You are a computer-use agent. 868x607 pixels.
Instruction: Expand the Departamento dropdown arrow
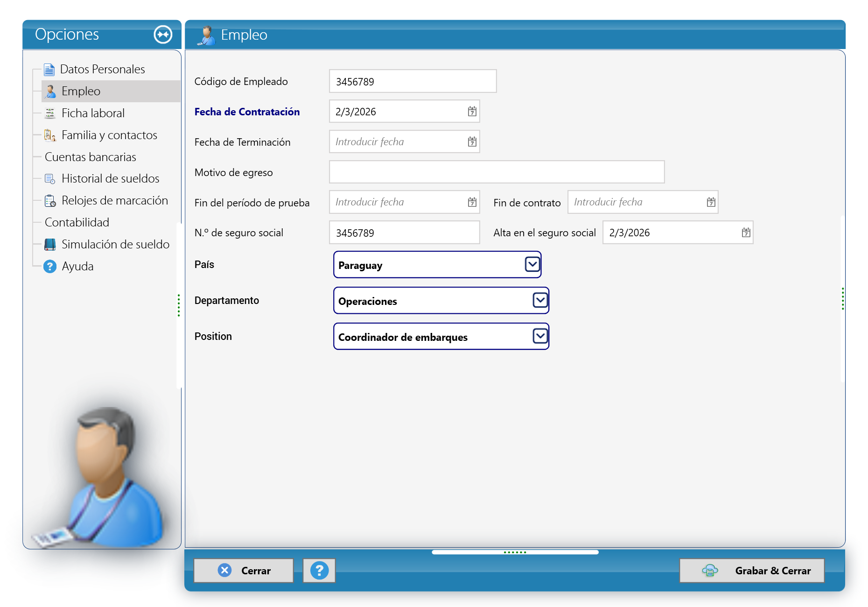tap(540, 300)
